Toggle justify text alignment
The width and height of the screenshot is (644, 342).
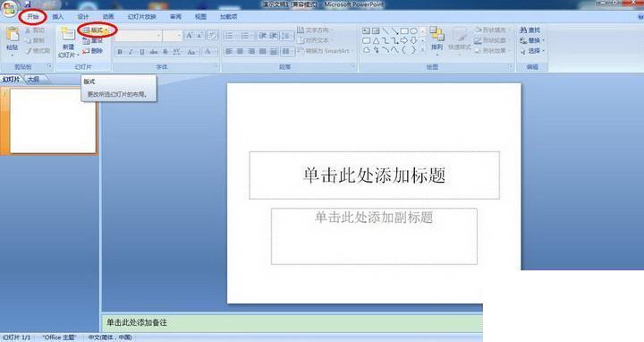tap(262, 51)
